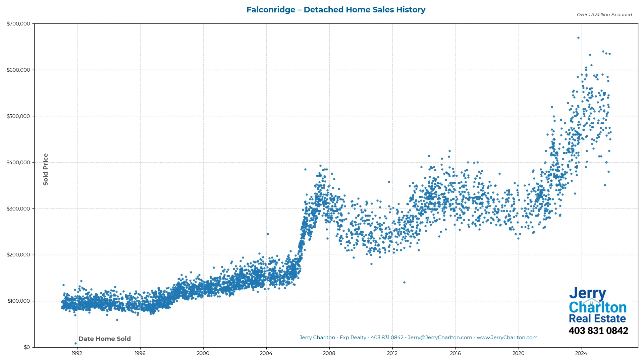Click the 2008 label on the x-axis

point(329,353)
